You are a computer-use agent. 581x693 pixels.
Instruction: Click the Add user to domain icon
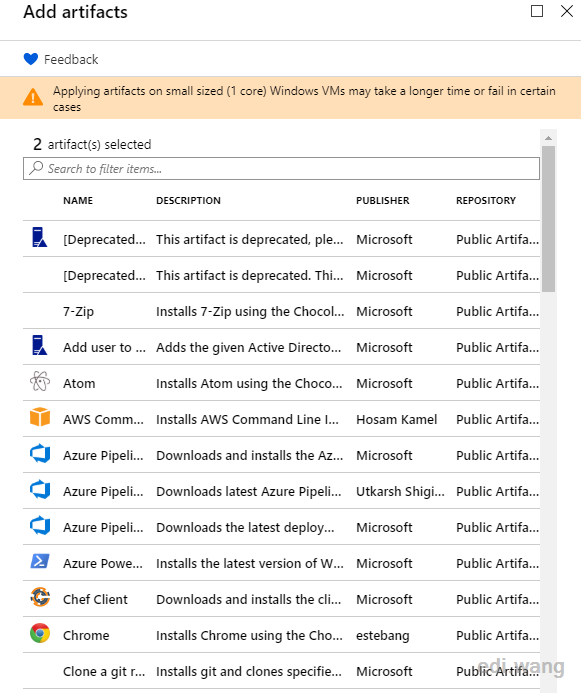[x=40, y=346]
